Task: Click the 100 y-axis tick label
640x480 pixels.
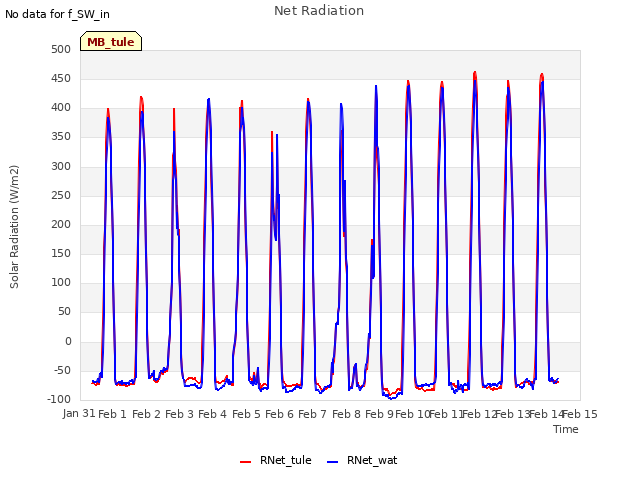Action: (x=61, y=282)
